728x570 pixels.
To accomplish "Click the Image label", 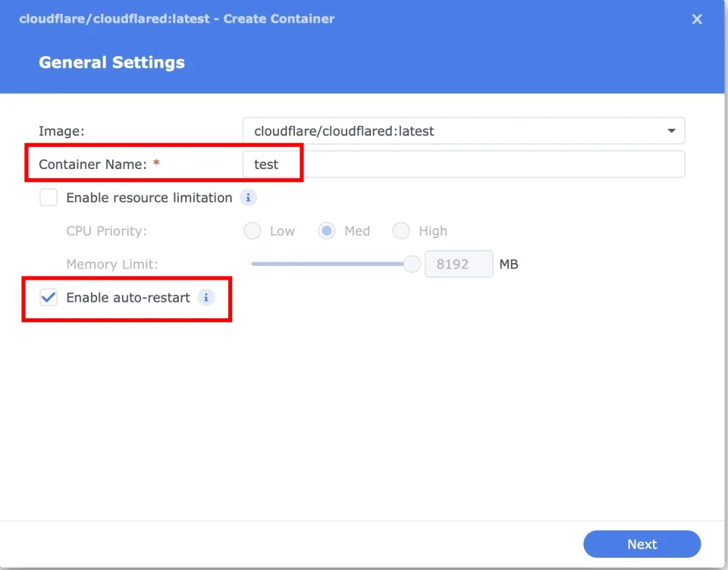I will pyautogui.click(x=61, y=131).
